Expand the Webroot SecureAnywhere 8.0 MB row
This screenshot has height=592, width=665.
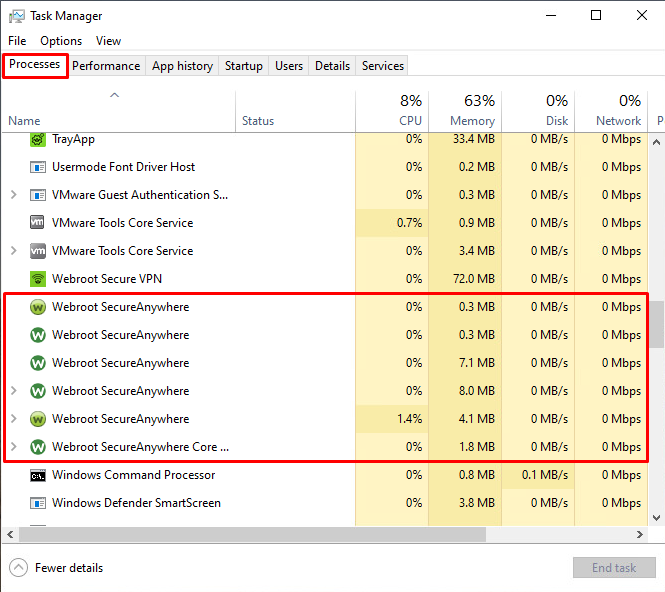(14, 391)
